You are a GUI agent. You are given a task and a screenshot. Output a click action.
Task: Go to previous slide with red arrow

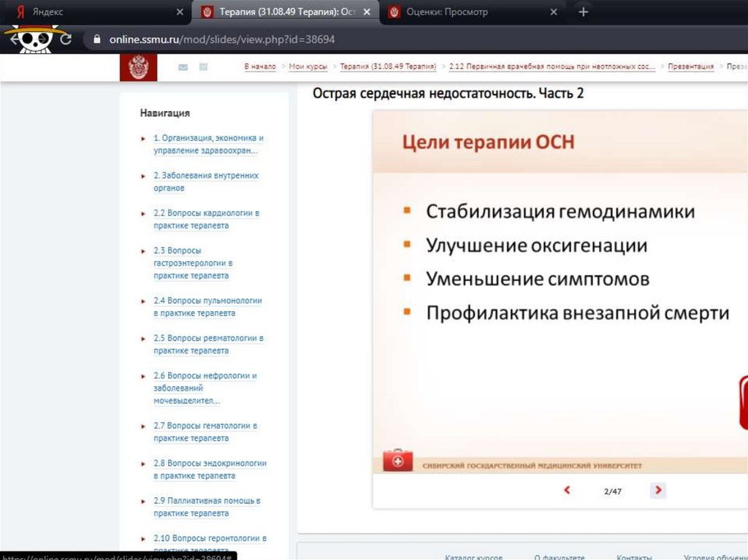(567, 490)
